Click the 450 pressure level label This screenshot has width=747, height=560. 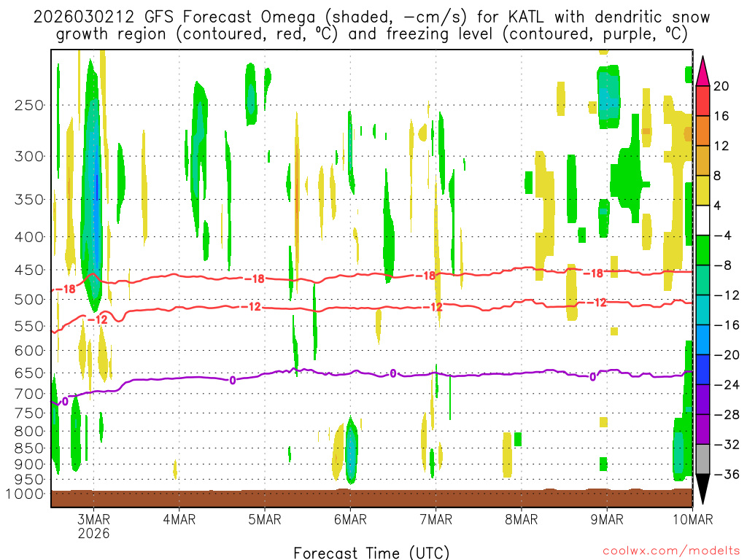[x=29, y=270]
